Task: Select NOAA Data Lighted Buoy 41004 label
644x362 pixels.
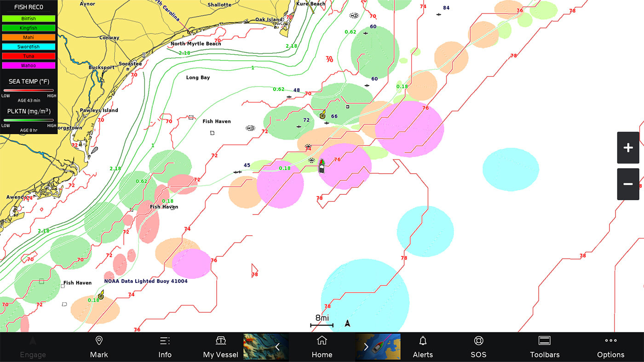Action: 146,281
